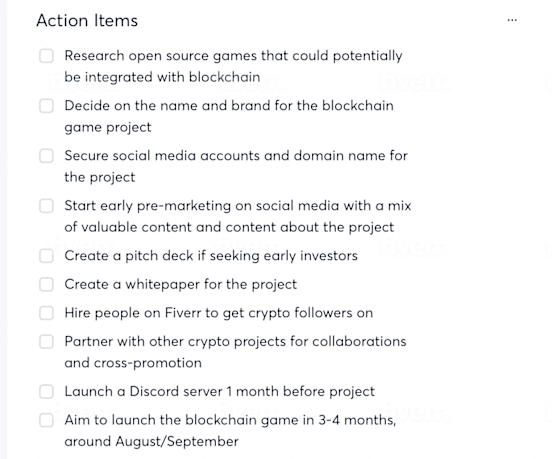Check 'Launch a Discord server' action item
552x459 pixels.
tap(46, 391)
